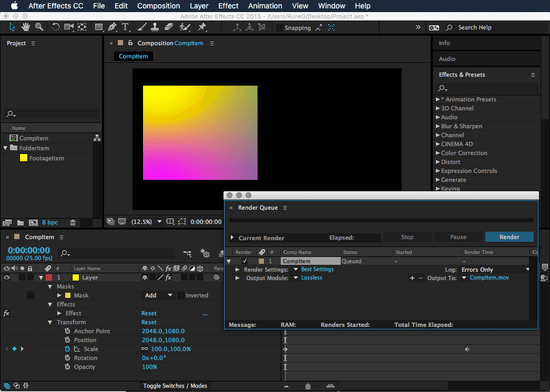Select the Zoom magnifier tool
Image resolution: width=550 pixels, height=392 pixels.
point(39,27)
